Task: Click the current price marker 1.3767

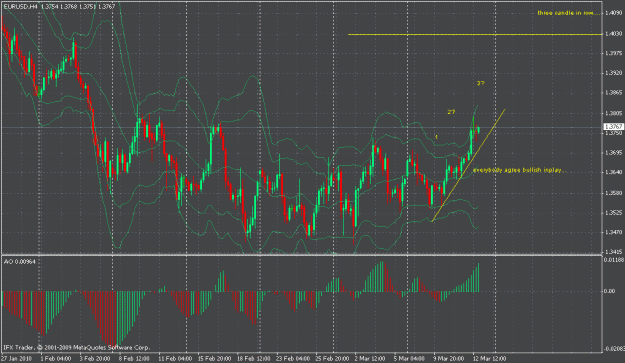Action: (x=614, y=127)
